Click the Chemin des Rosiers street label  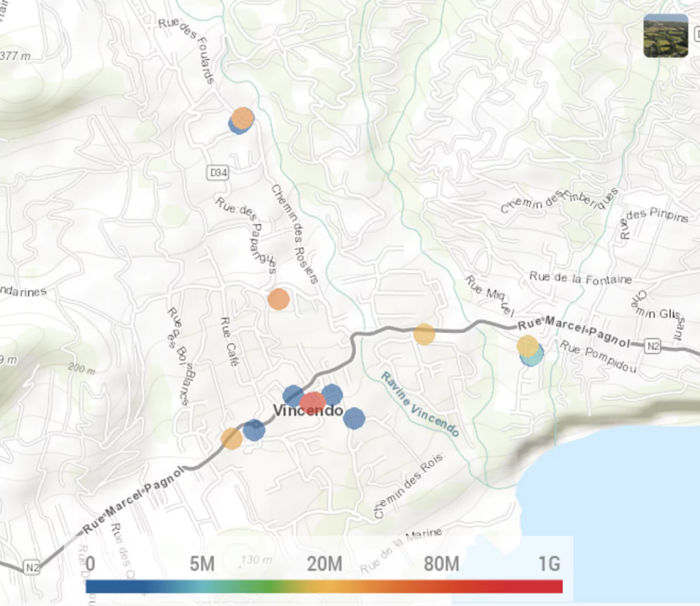295,234
